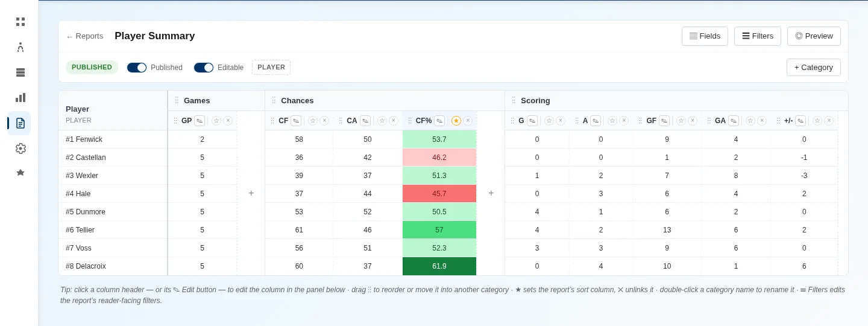This screenshot has height=326, width=868.
Task: Toggle the Editable switch
Action: 204,68
